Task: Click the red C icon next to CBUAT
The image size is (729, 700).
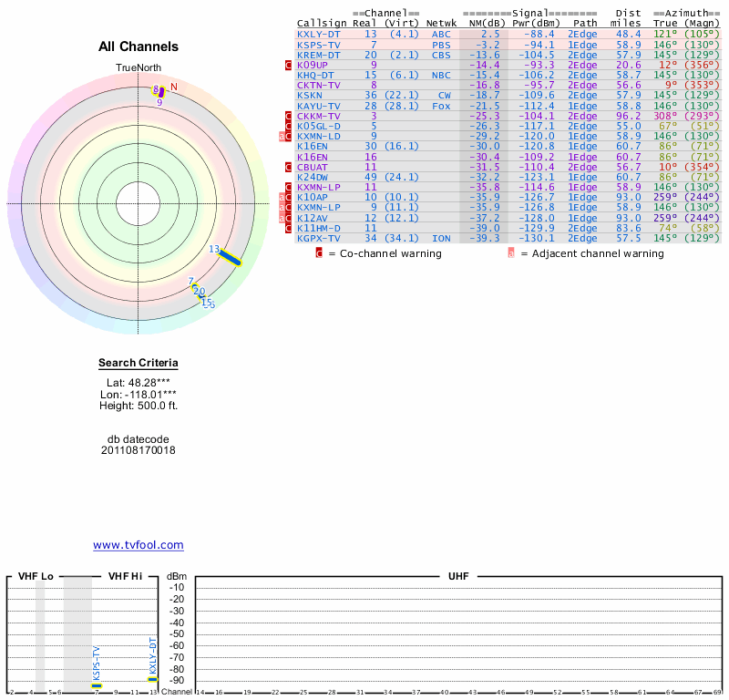Action: point(288,167)
